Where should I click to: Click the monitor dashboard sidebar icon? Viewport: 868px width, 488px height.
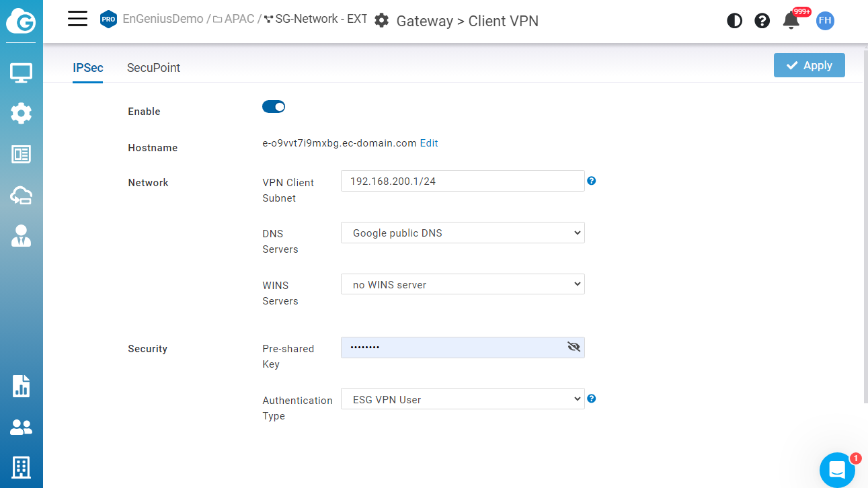(x=22, y=73)
